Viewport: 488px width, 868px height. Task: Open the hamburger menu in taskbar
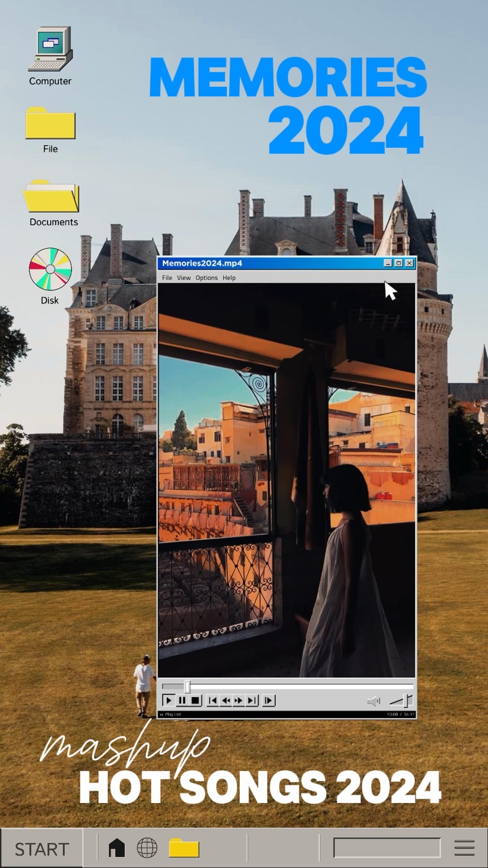tap(464, 848)
